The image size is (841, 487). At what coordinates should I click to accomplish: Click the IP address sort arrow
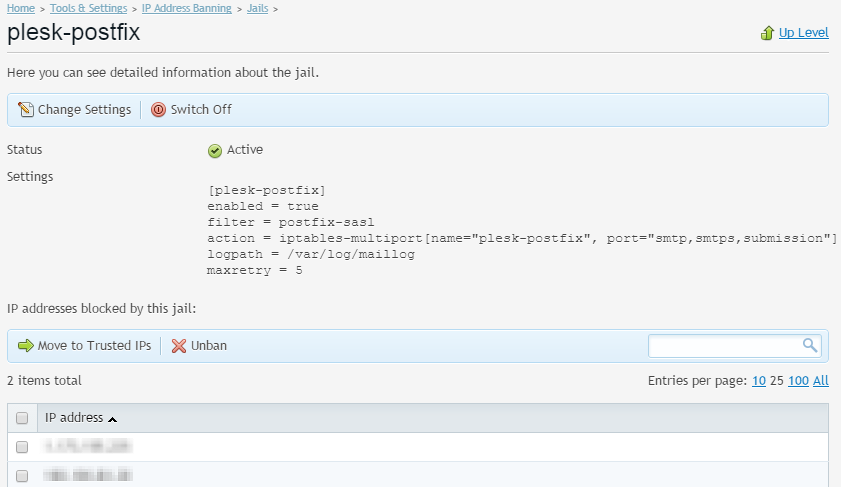[112, 419]
